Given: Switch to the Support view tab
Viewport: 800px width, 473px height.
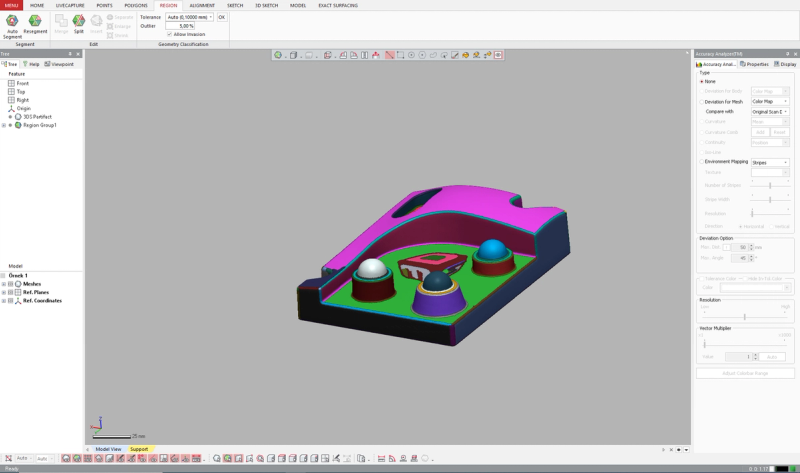Looking at the screenshot, I should click(x=139, y=449).
